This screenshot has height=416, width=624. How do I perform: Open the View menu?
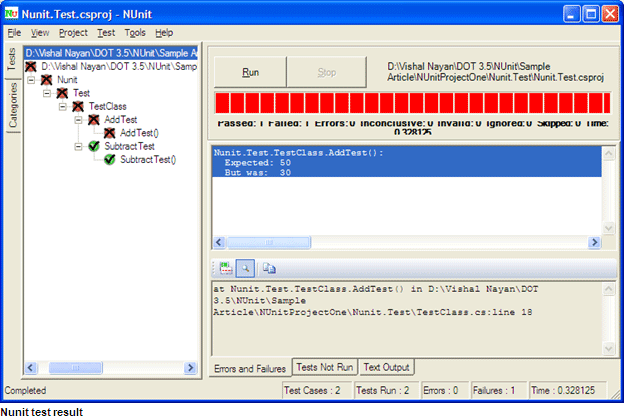tap(40, 33)
